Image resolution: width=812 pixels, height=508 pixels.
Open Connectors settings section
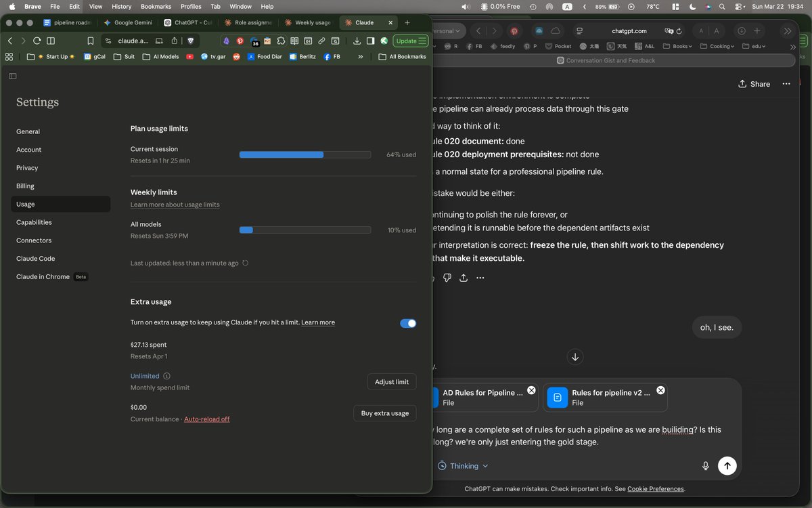(x=60, y=240)
